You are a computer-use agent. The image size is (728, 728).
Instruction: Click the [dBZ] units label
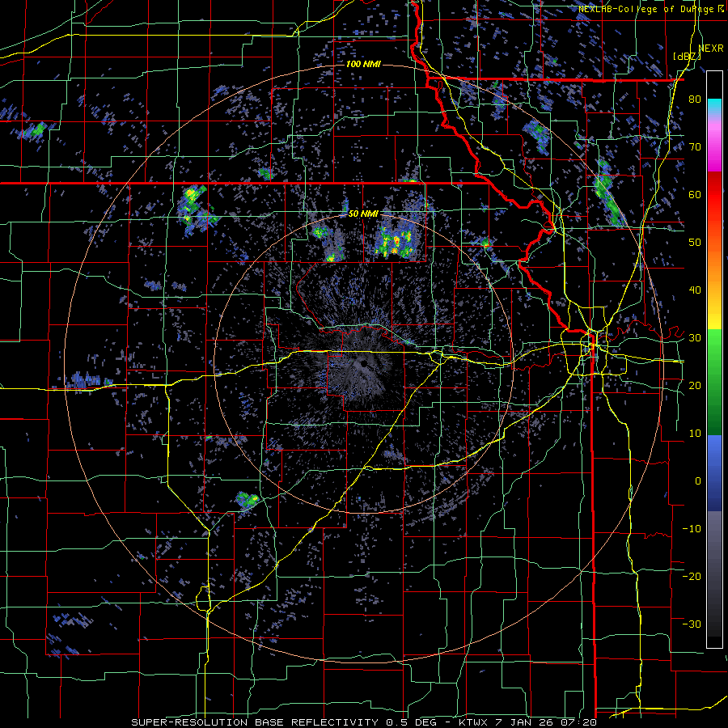tap(687, 57)
